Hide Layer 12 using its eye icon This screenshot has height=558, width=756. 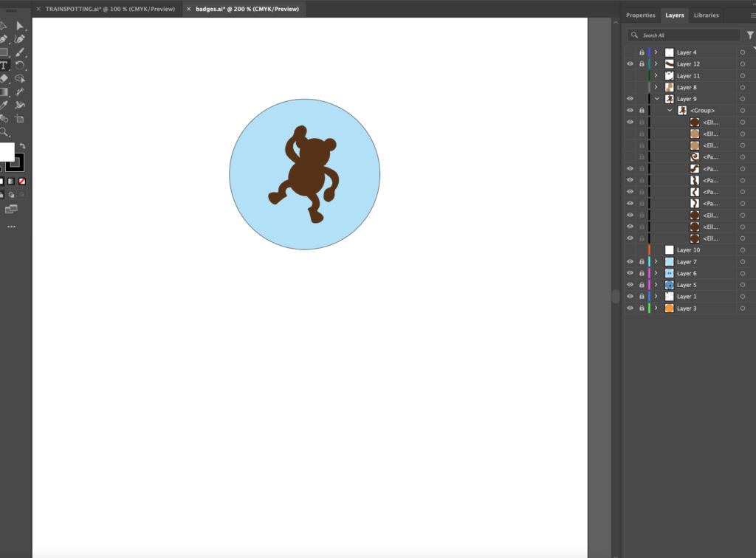pos(630,63)
